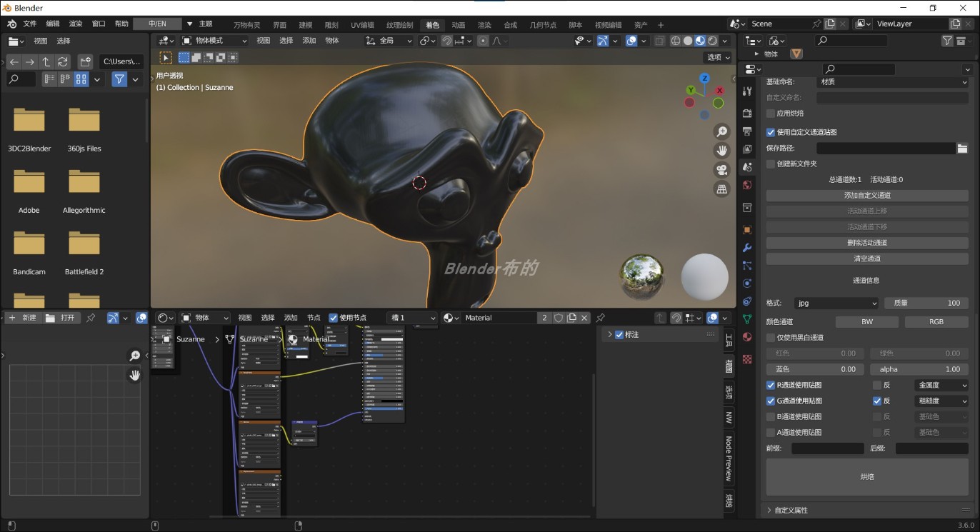This screenshot has height=532, width=980.
Task: Toggle X-ray icon in viewport header
Action: 659,41
